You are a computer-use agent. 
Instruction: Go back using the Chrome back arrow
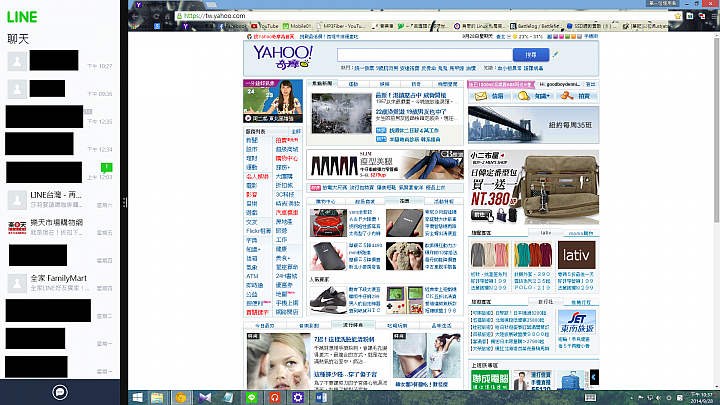coord(135,16)
